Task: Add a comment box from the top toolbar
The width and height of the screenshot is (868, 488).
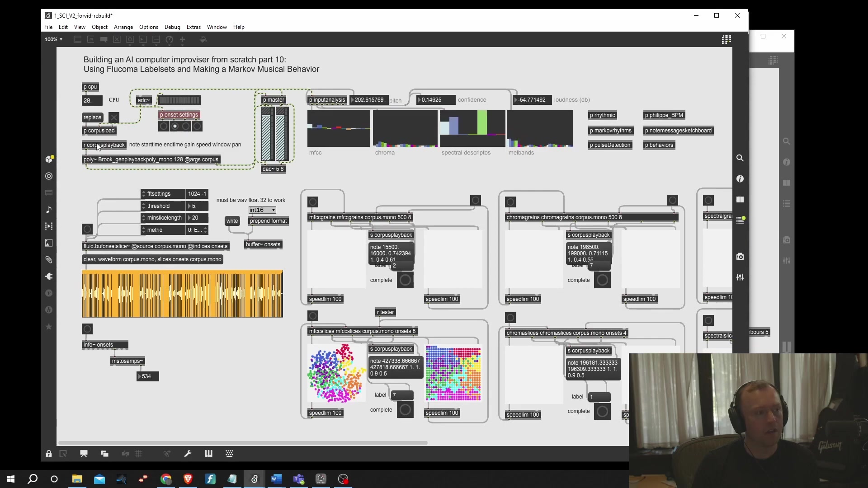Action: pyautogui.click(x=104, y=40)
